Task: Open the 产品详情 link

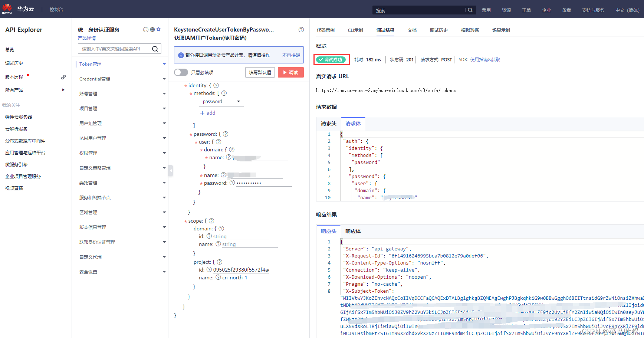Action: click(x=87, y=38)
